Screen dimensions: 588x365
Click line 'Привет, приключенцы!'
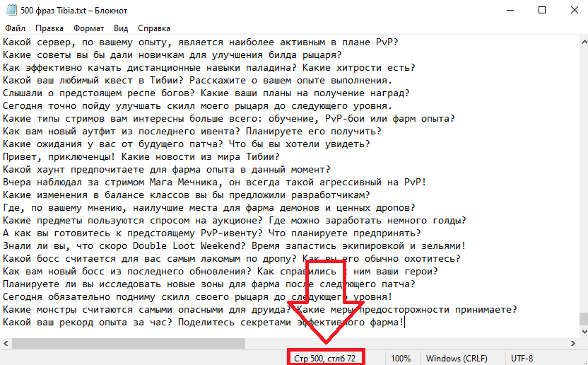[x=141, y=156]
